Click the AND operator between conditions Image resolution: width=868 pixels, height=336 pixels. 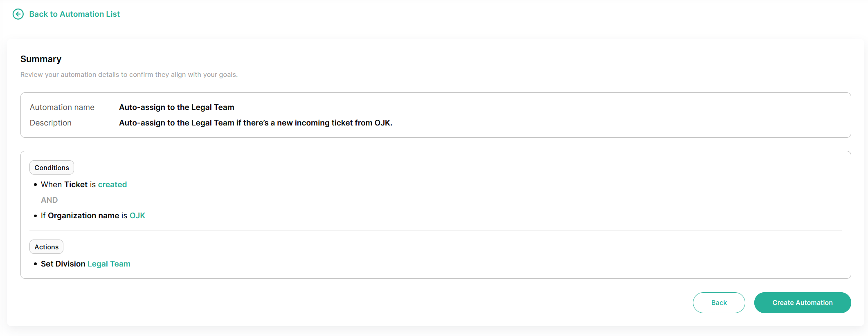49,200
